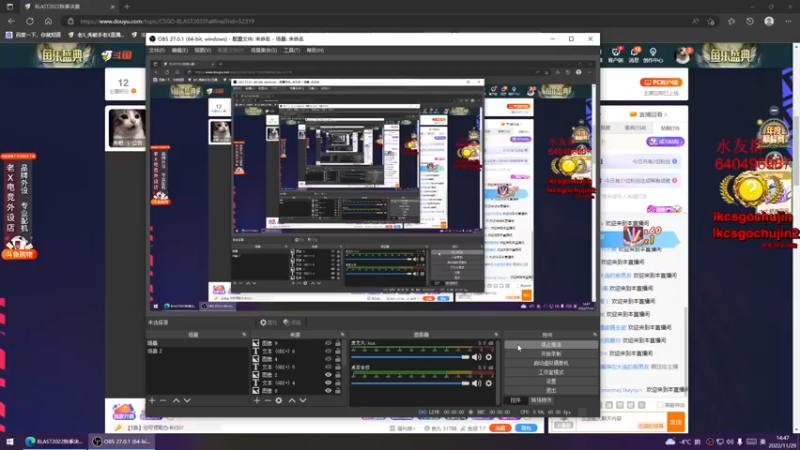This screenshot has width=800, height=450.
Task: Toggle visibility eye for 图像 8 source
Action: [328, 391]
